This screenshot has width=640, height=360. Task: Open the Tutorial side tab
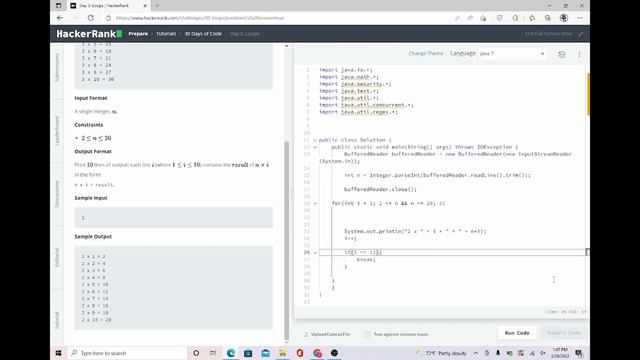point(57,320)
